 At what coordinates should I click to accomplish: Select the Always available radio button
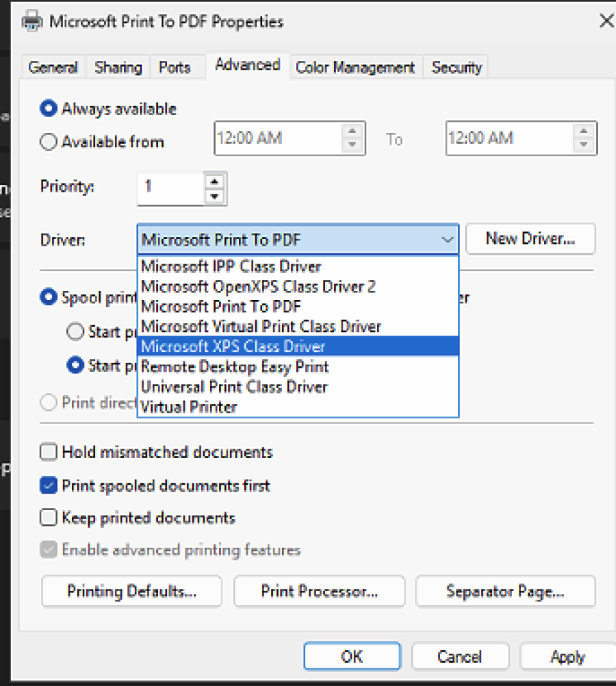(x=49, y=109)
